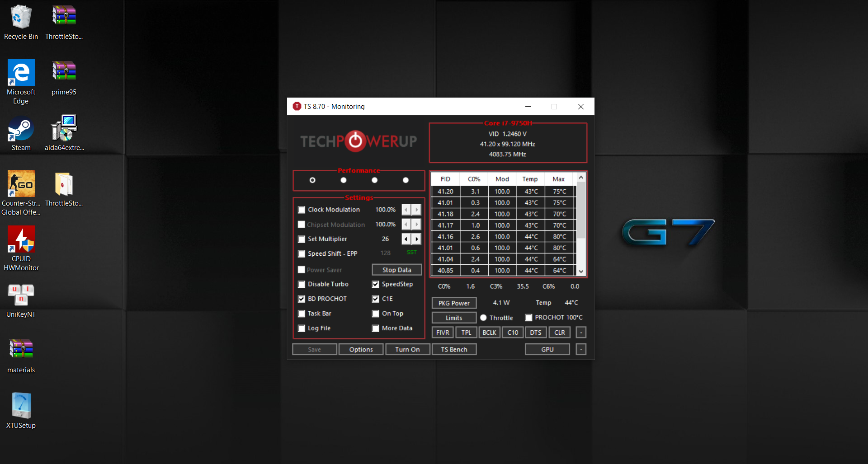Select the fourth Performance profile radio button
Screen dimensions: 868x464
click(x=406, y=180)
